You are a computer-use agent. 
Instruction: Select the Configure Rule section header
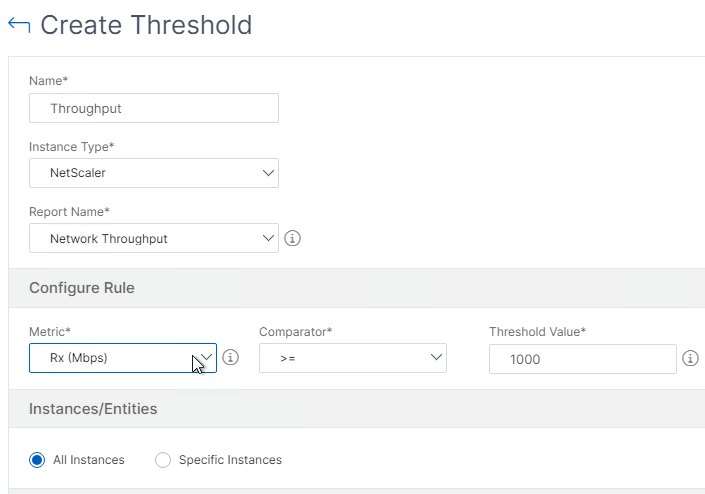82,288
